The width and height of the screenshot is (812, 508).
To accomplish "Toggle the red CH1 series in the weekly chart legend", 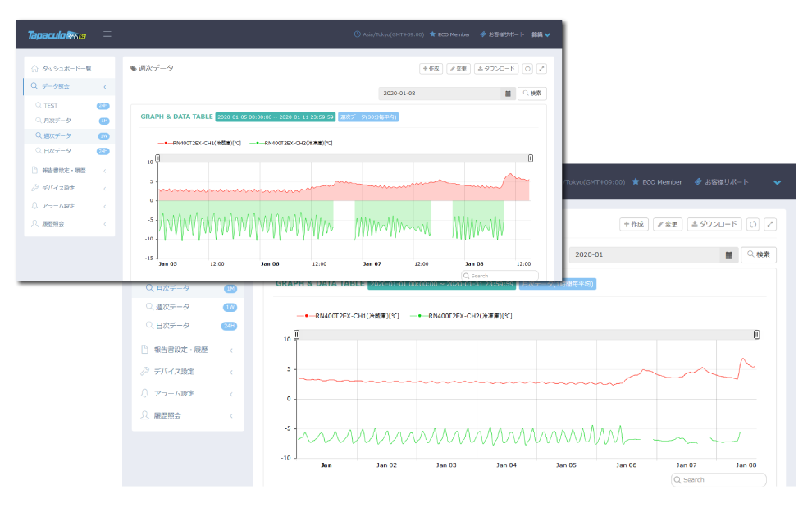I will (200, 143).
